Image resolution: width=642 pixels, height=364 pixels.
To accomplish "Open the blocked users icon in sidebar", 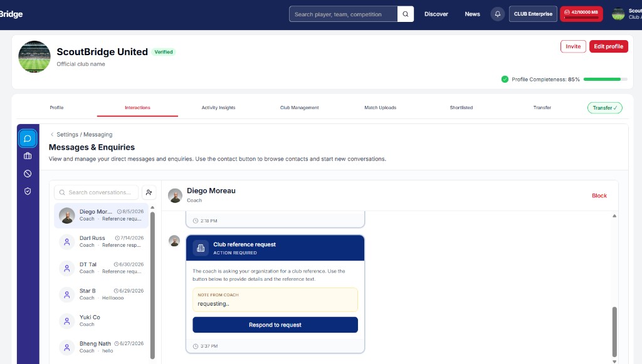I will tap(28, 174).
